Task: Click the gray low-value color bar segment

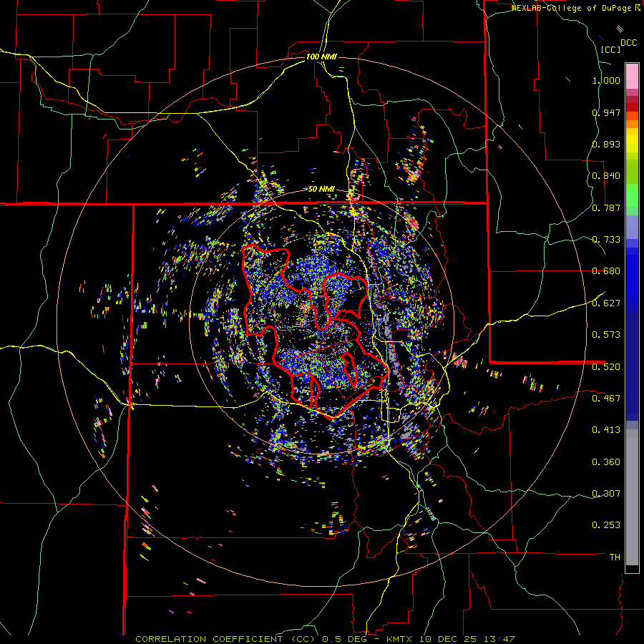Action: click(632, 497)
